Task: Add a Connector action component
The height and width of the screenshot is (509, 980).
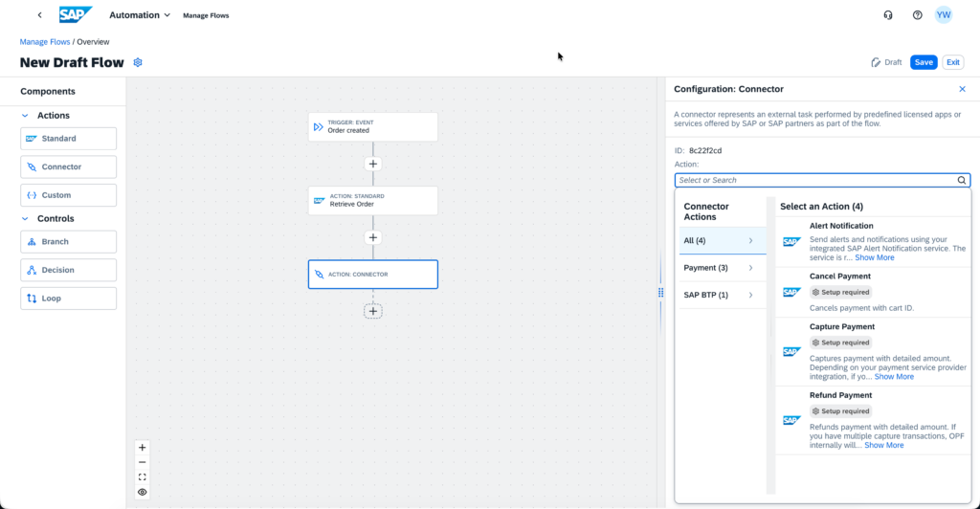Action: coord(68,166)
